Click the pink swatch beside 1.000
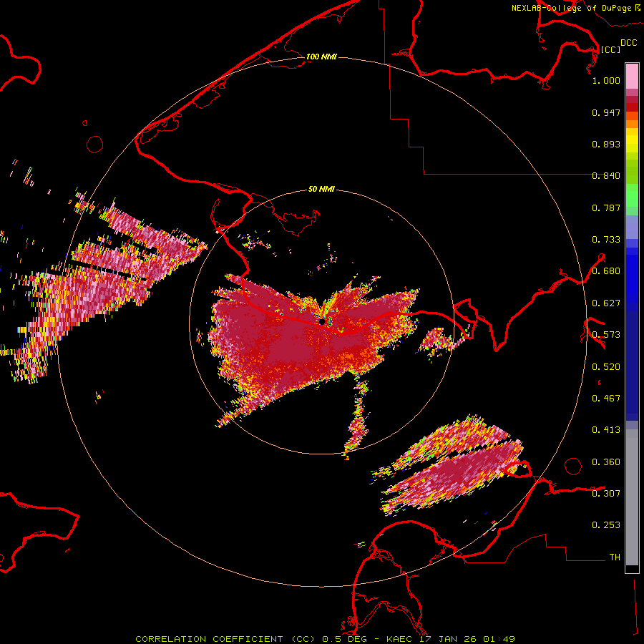 (x=632, y=77)
